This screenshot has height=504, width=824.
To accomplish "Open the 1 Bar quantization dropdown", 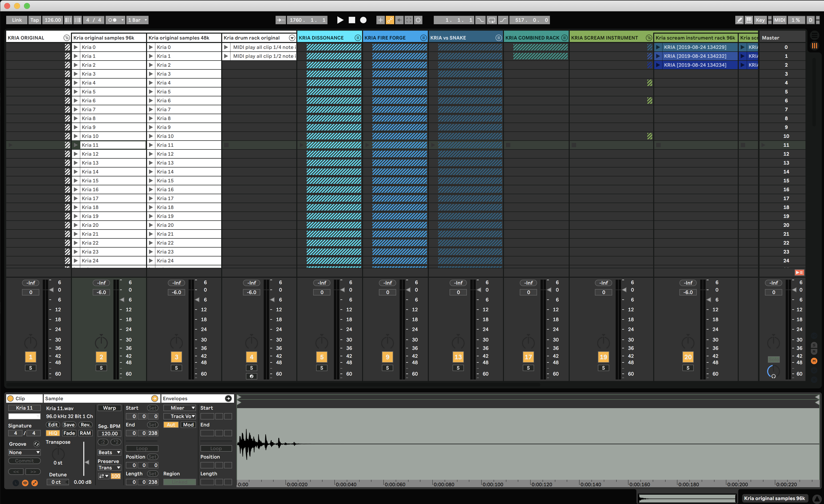I will click(137, 20).
